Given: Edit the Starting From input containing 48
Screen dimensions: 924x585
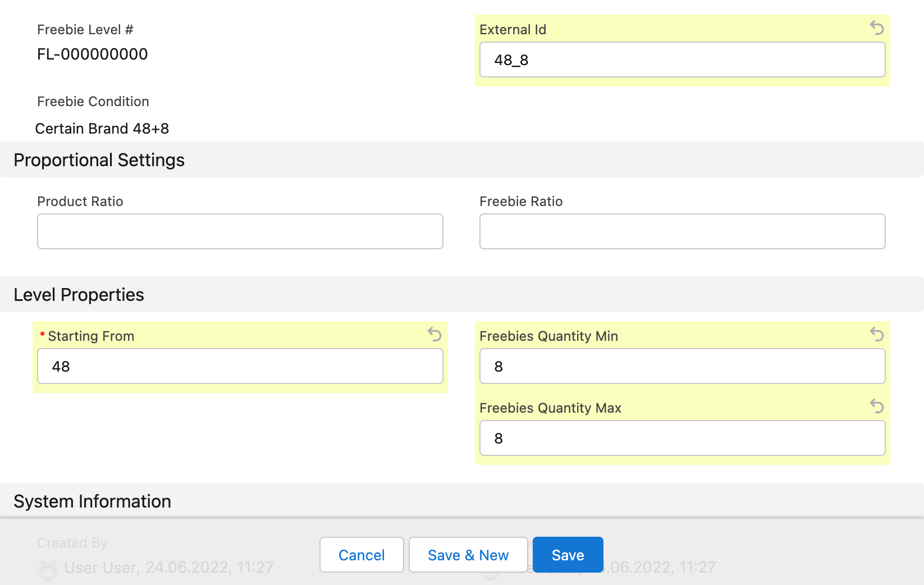Looking at the screenshot, I should [x=240, y=366].
